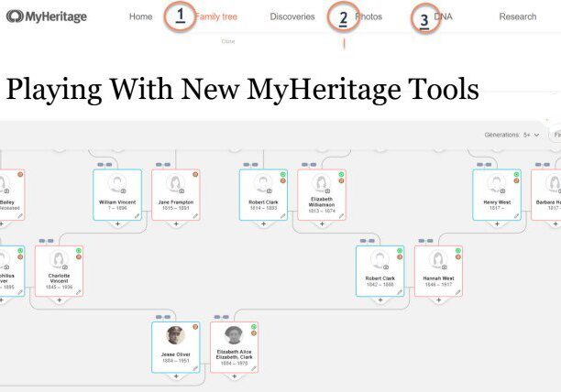Viewport: 561px width, 392px height.
Task: Select the Jesse Oliver name text
Action: (x=176, y=354)
